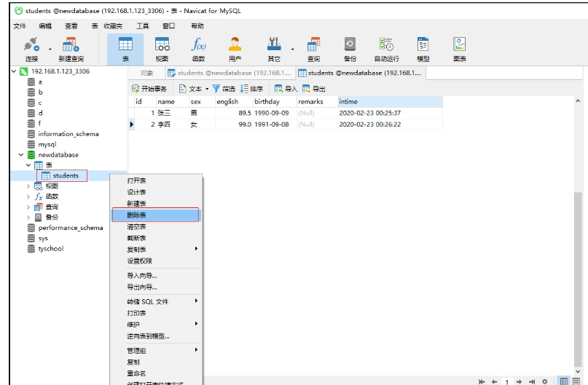Click the 自动运行 (Automation) toolbar icon
Viewport: 588px width, 385px height.
(x=386, y=48)
